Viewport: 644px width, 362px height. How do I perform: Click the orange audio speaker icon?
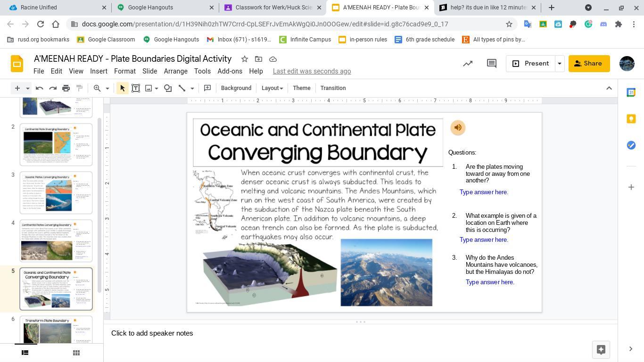458,128
